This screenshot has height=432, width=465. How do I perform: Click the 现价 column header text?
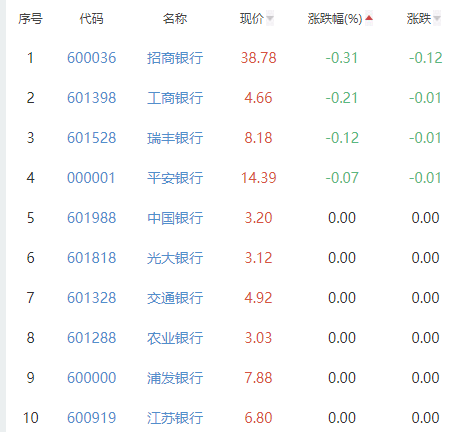pos(252,19)
